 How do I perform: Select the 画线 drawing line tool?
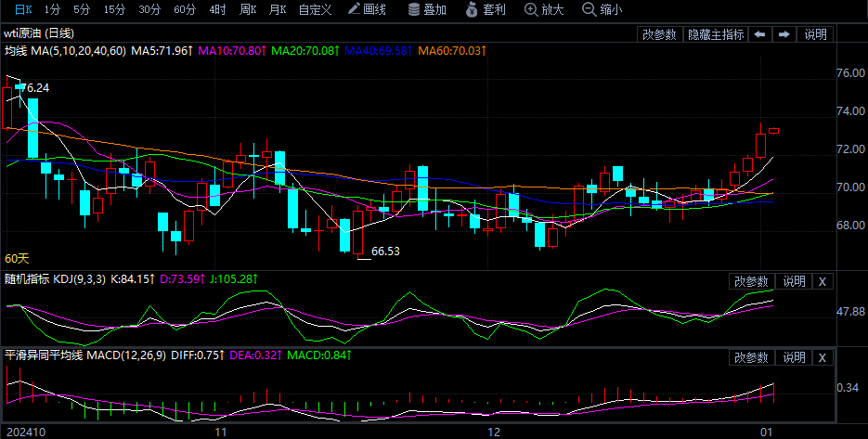point(367,9)
